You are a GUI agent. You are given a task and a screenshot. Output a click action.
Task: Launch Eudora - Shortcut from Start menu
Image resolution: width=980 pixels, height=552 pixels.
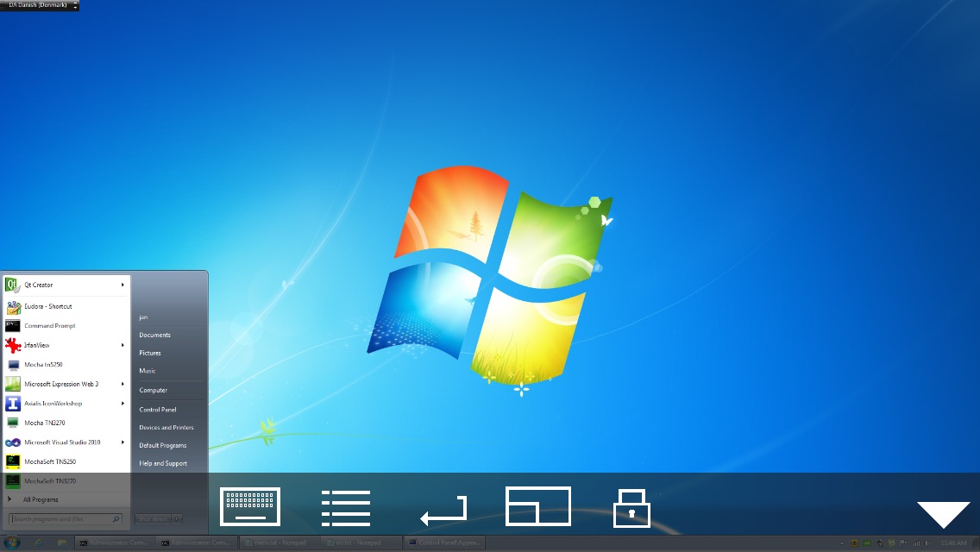pos(66,306)
